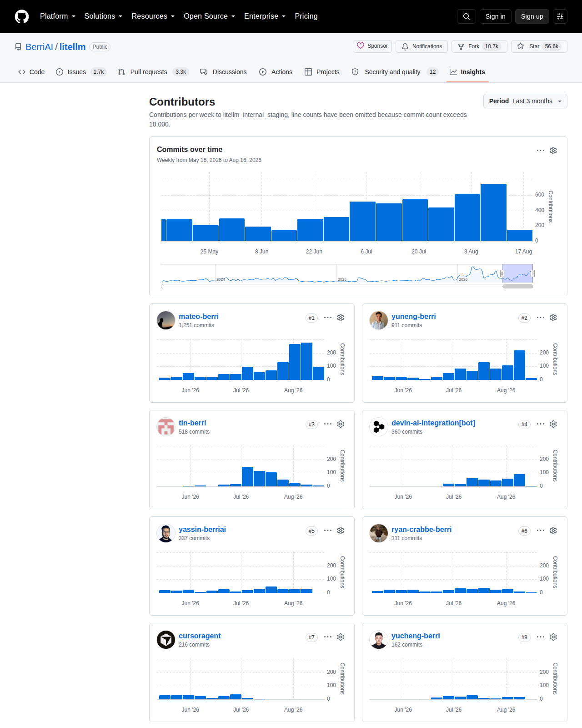Screen dimensions: 582x728
Task: Open ellipsis menu on devin-ai-integration[bot] card
Action: pyautogui.click(x=541, y=424)
